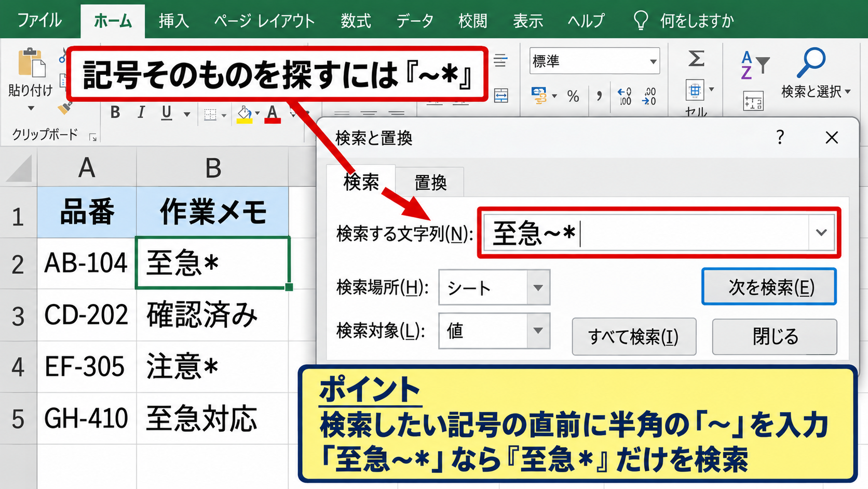Apply yellow fill color bucket
Viewport: 868px width, 489px height.
click(245, 114)
